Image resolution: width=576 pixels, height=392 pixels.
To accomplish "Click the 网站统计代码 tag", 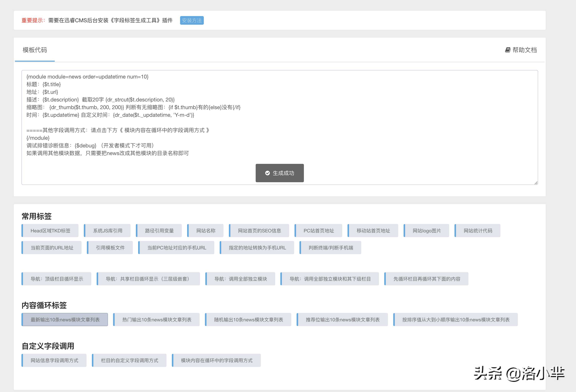I will click(x=478, y=231).
